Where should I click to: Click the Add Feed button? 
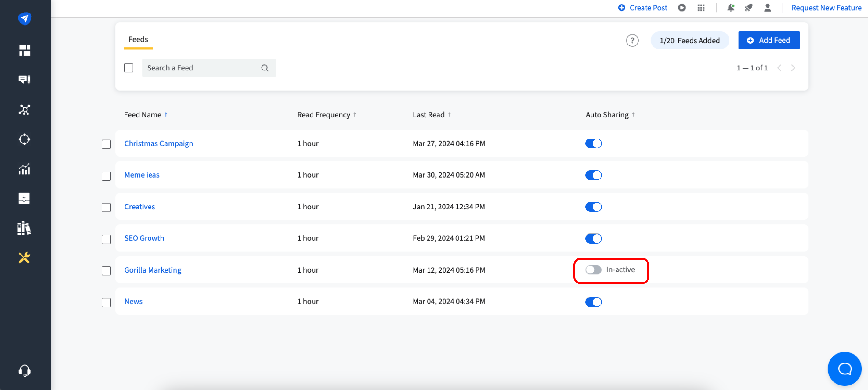[769, 40]
